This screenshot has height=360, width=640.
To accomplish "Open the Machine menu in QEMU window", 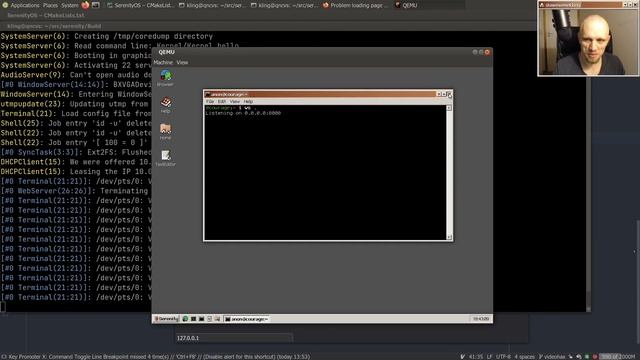I will (x=163, y=62).
